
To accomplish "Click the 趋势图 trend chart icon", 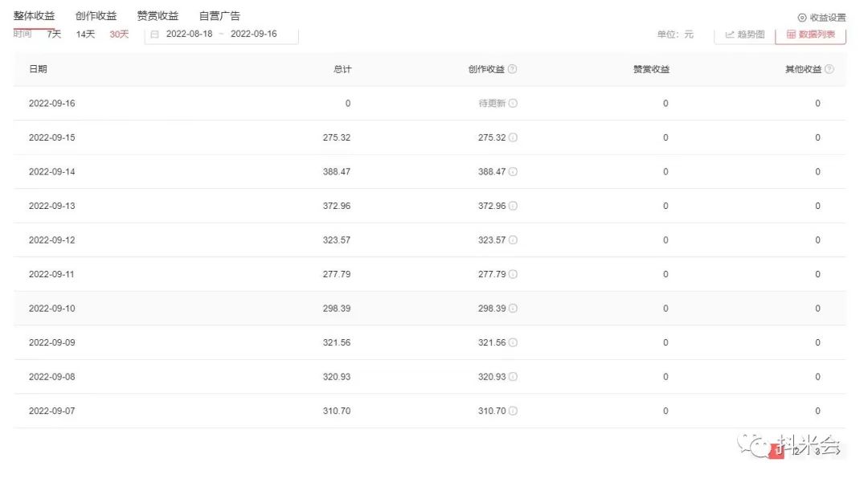I will click(730, 35).
